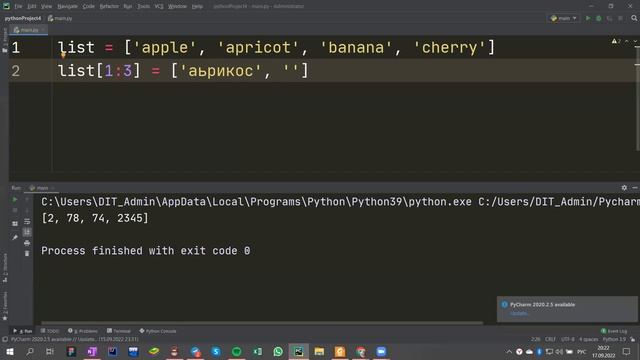Open Windows Search from the taskbar

(x=30, y=351)
